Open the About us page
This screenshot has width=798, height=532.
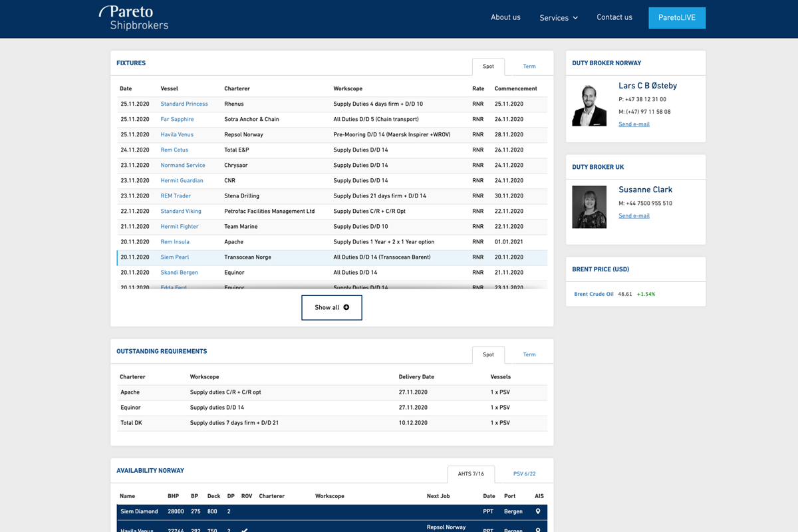coord(505,17)
